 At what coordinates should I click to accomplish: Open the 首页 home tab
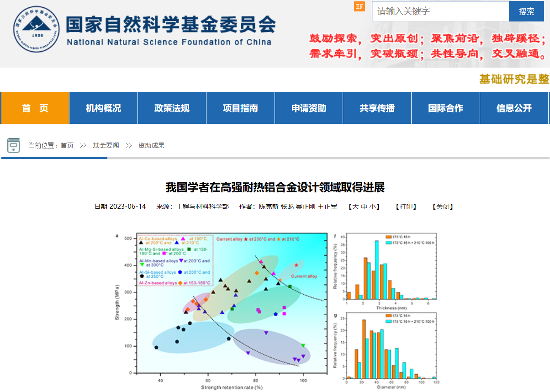tap(35, 108)
